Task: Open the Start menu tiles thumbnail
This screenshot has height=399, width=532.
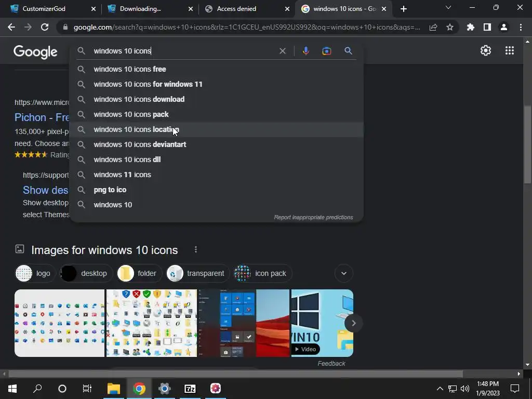Action: (244, 323)
